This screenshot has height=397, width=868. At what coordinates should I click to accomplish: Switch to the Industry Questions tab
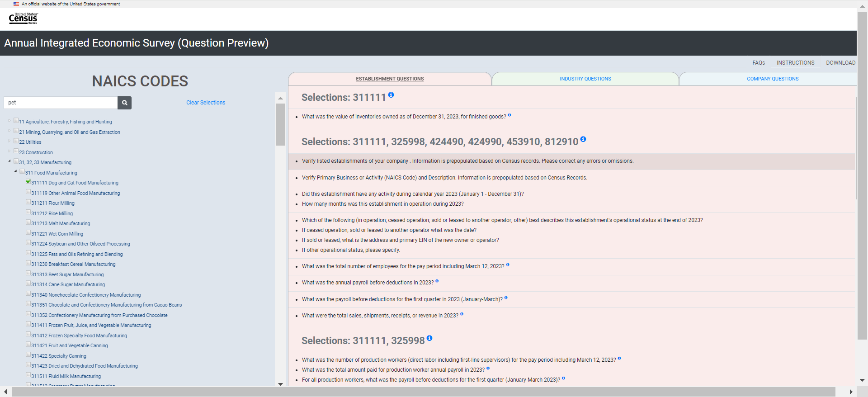pos(585,79)
